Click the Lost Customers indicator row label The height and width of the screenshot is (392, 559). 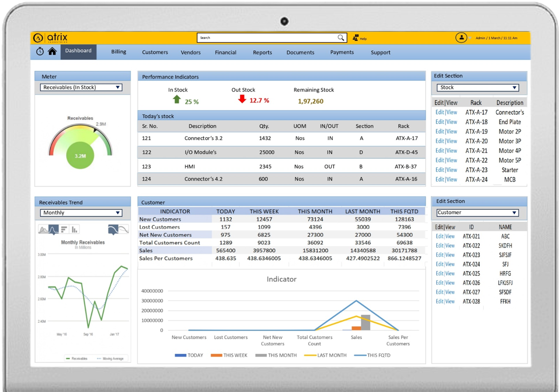click(x=159, y=227)
